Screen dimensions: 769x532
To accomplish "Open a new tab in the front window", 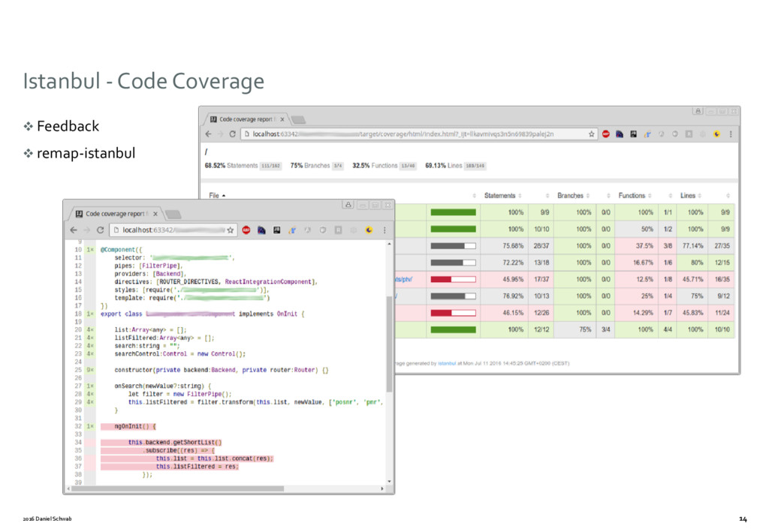I will pos(173,214).
